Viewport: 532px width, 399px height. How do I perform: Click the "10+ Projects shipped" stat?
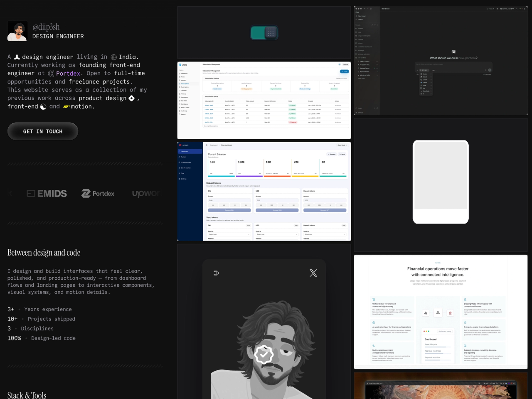42,319
